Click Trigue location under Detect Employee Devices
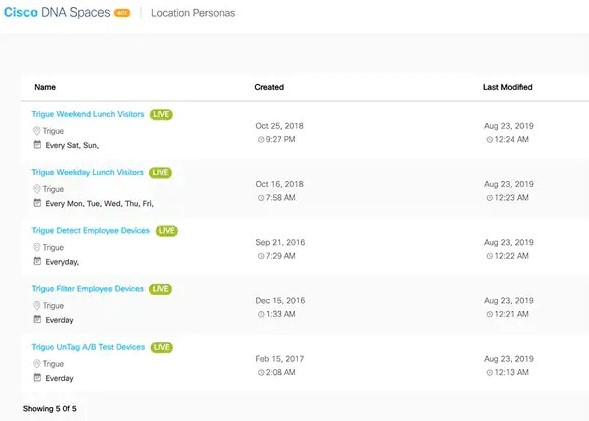Image resolution: width=589 pixels, height=421 pixels. coord(53,247)
